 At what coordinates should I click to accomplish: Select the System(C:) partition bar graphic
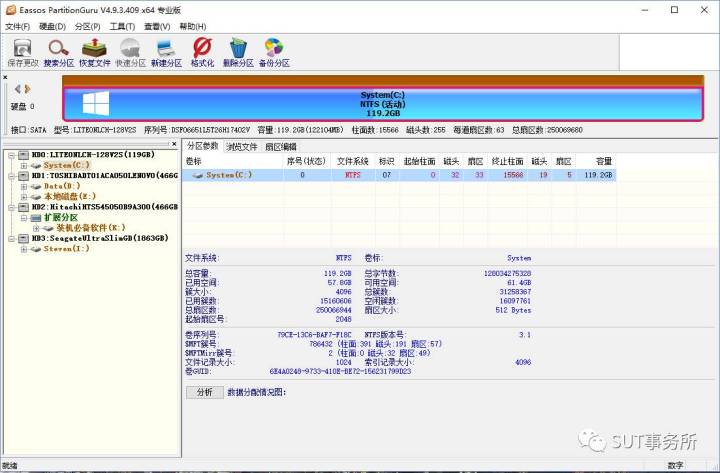(x=382, y=104)
